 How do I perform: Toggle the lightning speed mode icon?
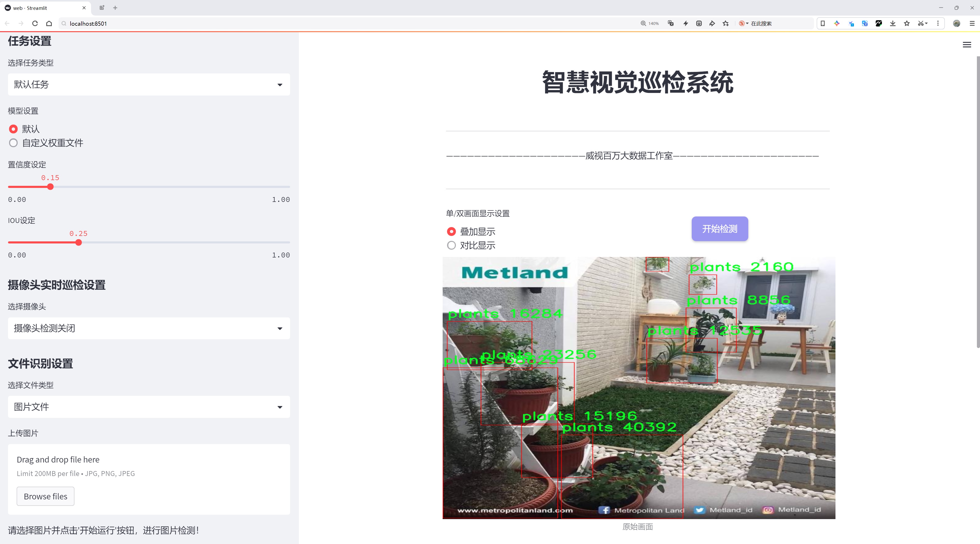point(686,23)
